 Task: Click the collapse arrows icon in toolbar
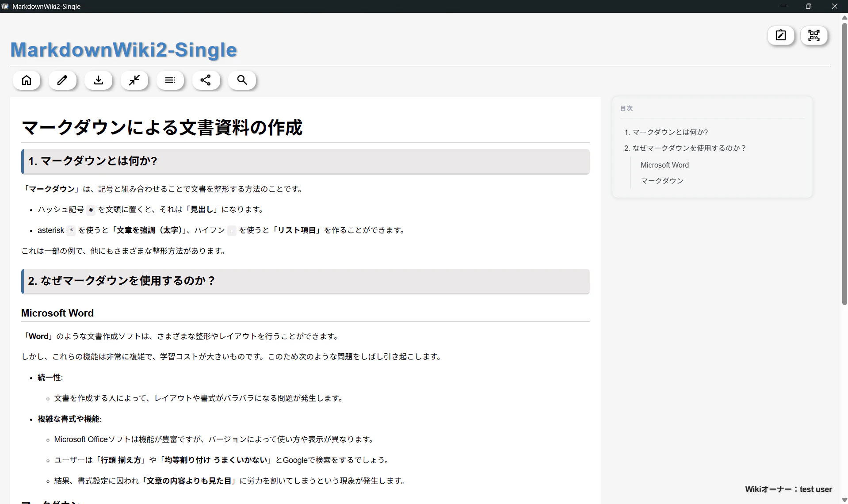click(134, 80)
